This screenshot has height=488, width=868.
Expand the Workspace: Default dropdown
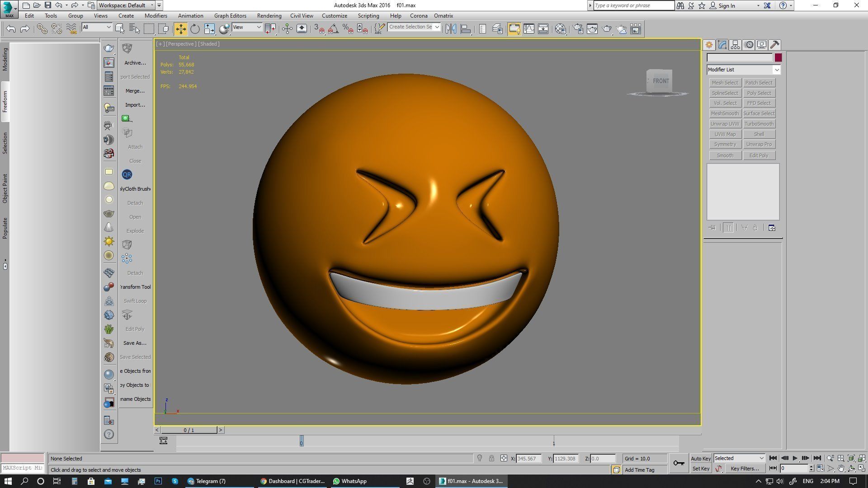tap(126, 5)
